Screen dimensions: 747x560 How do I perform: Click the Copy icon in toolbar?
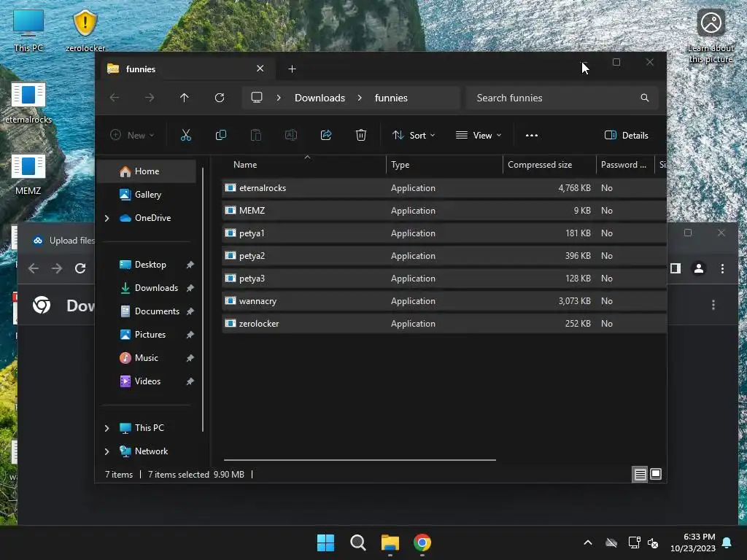(x=220, y=135)
